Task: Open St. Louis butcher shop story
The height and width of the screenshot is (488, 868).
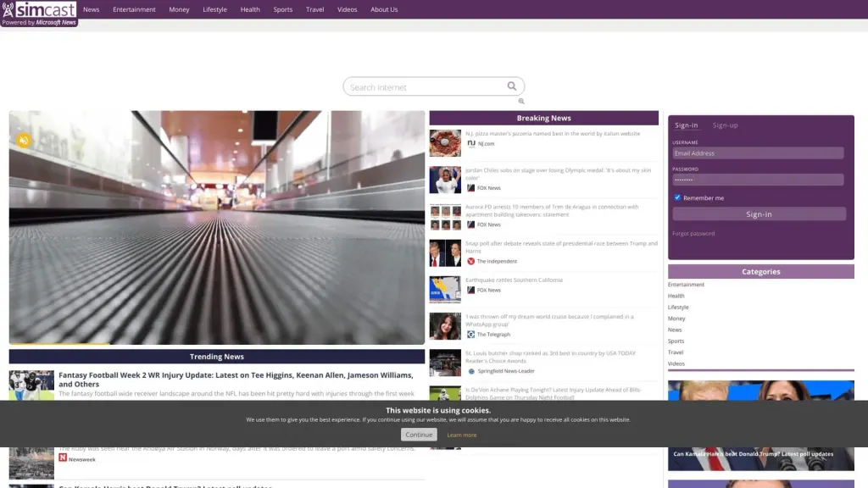Action: [x=550, y=357]
